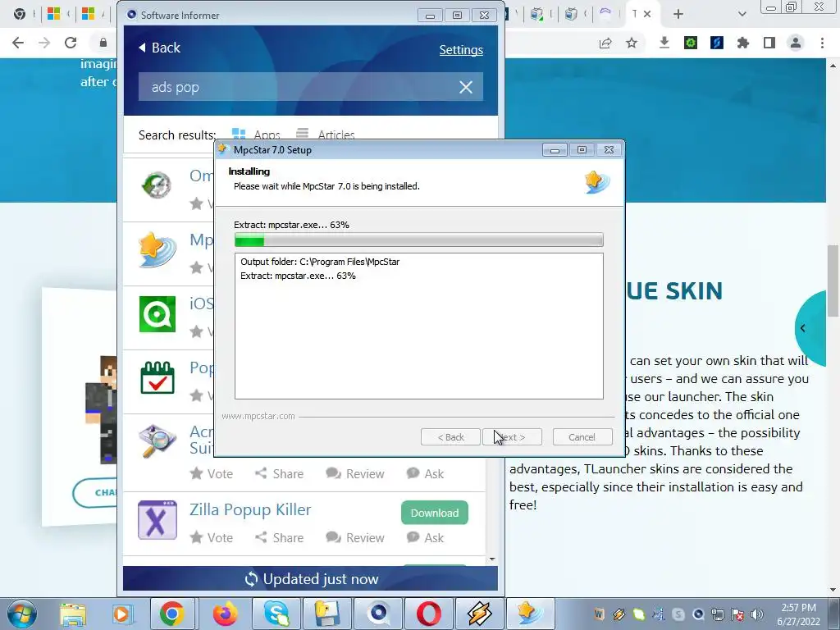Select the green iOS app icon in results
The width and height of the screenshot is (840, 630).
click(x=157, y=314)
